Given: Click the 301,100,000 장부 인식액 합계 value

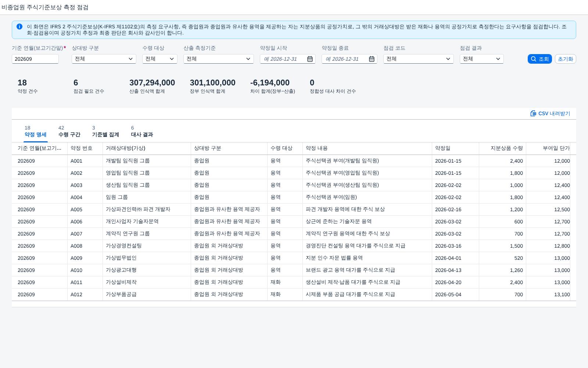Looking at the screenshot, I should [212, 83].
